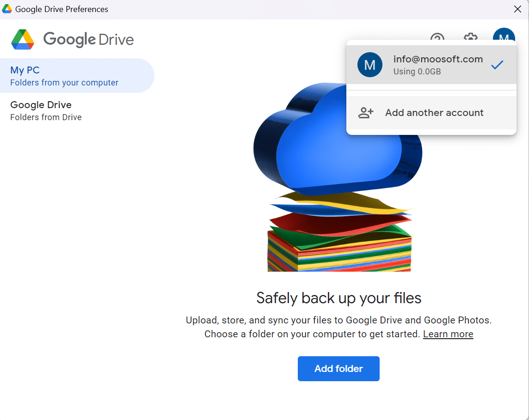Click the Using 0.0GB storage text
This screenshot has width=529, height=420.
click(x=417, y=72)
